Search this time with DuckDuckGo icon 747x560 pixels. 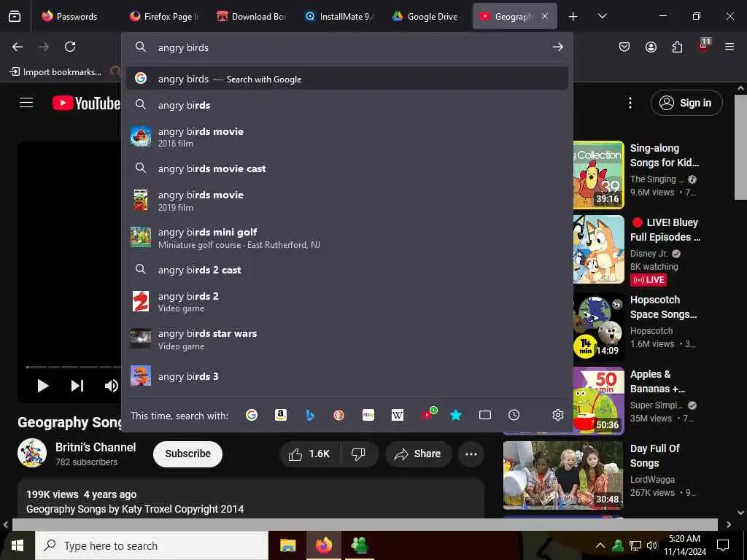pyautogui.click(x=338, y=415)
